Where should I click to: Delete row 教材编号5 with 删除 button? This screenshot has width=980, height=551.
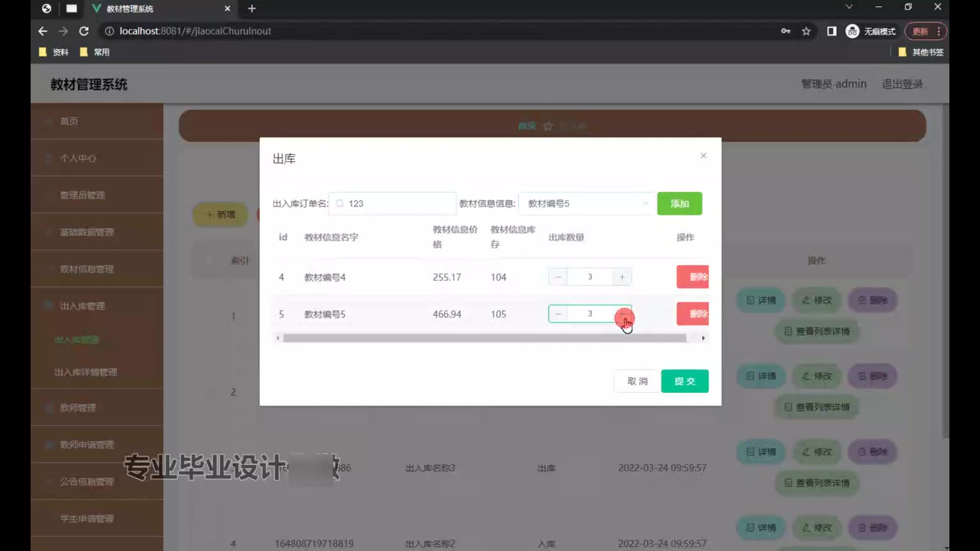coord(693,314)
